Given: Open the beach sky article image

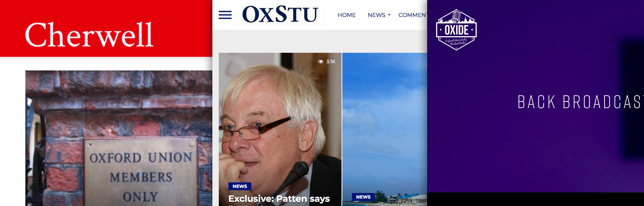Looking at the screenshot, I should (385, 129).
